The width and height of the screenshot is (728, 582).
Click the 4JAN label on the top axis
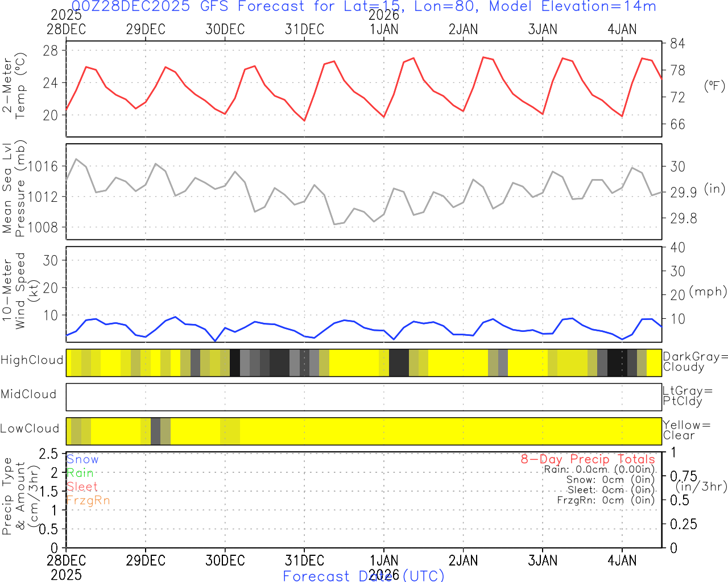point(622,30)
